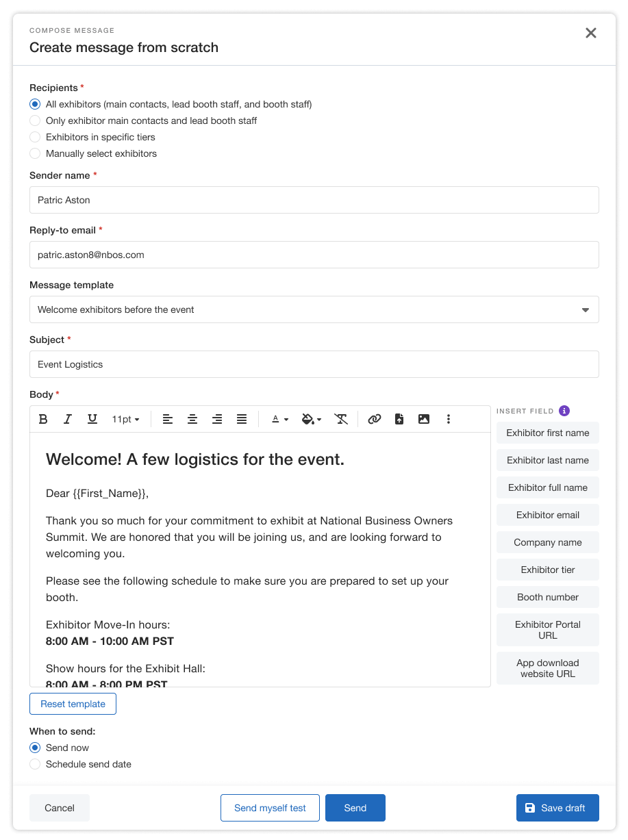Click the Reset template button
The height and width of the screenshot is (840, 628).
pos(73,704)
